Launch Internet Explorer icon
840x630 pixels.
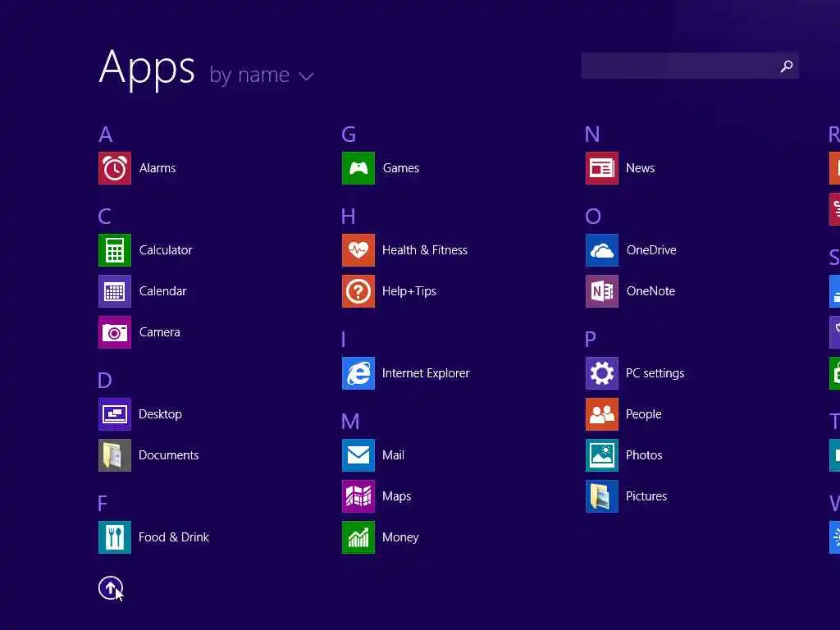click(x=358, y=373)
